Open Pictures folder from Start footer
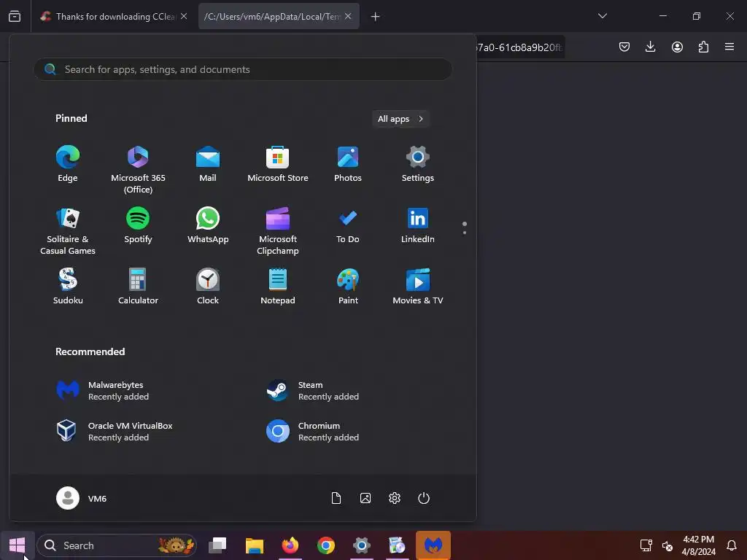Viewport: 747px width, 560px height. point(365,498)
